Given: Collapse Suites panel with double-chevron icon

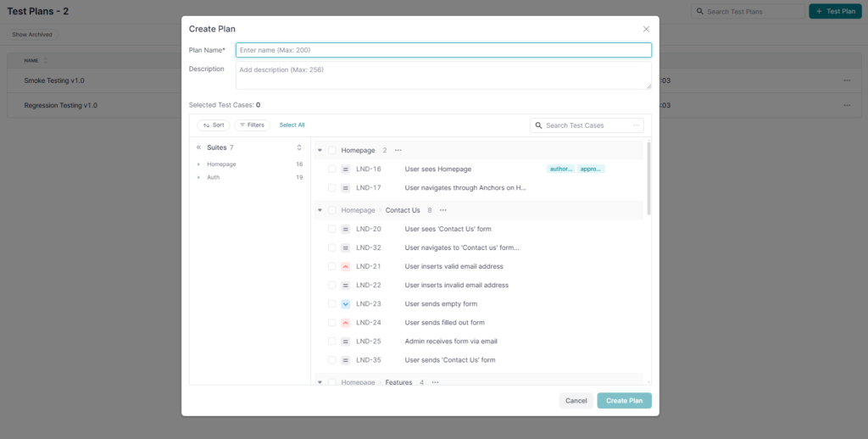Looking at the screenshot, I should click(198, 147).
